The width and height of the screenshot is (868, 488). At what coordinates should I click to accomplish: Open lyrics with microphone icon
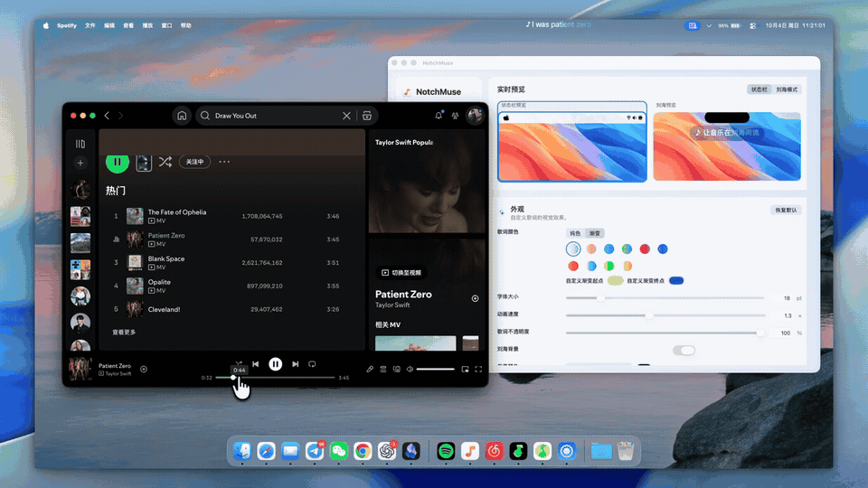click(x=370, y=369)
